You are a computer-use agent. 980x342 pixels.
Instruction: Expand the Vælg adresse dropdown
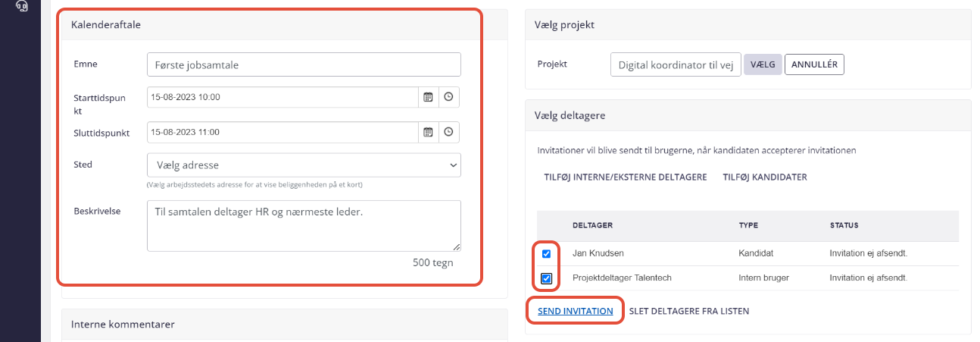(x=304, y=165)
